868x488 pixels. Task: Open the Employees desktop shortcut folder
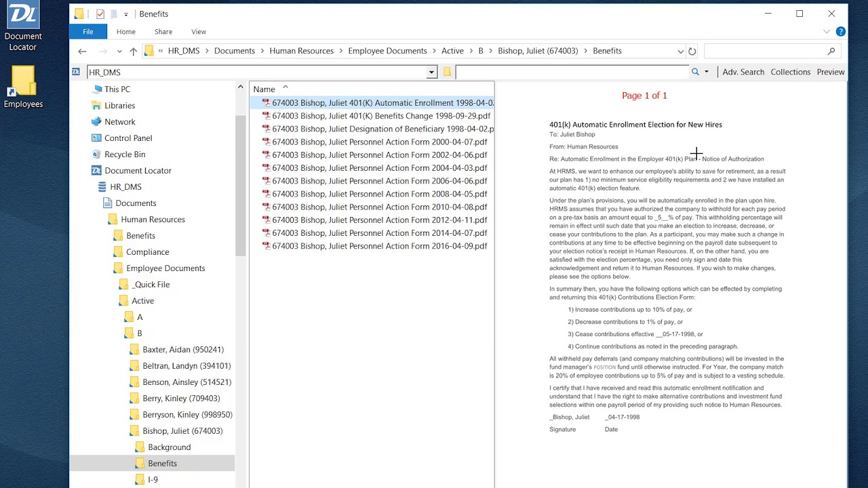[23, 87]
